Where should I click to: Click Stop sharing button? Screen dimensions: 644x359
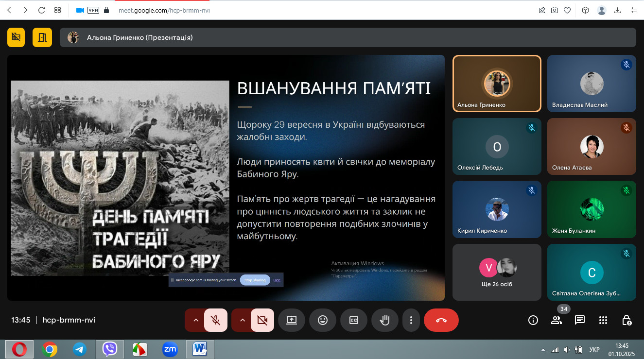(x=255, y=280)
